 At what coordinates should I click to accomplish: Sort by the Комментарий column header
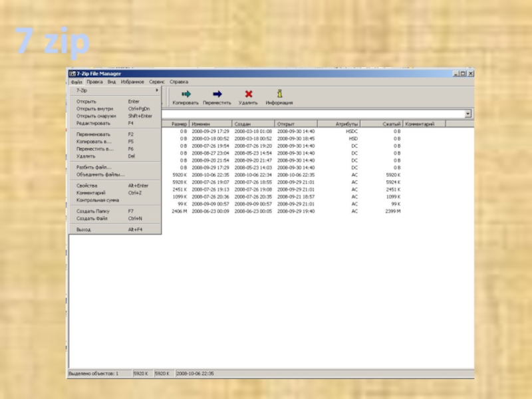coord(424,124)
